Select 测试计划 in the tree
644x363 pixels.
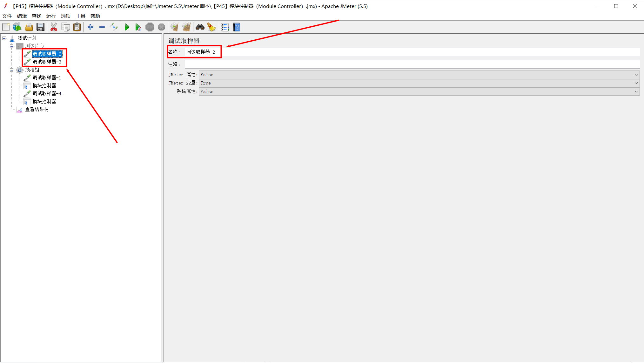click(x=27, y=38)
